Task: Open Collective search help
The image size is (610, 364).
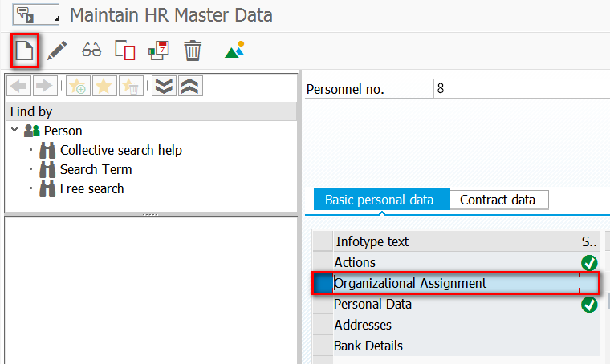Action: coord(121,151)
